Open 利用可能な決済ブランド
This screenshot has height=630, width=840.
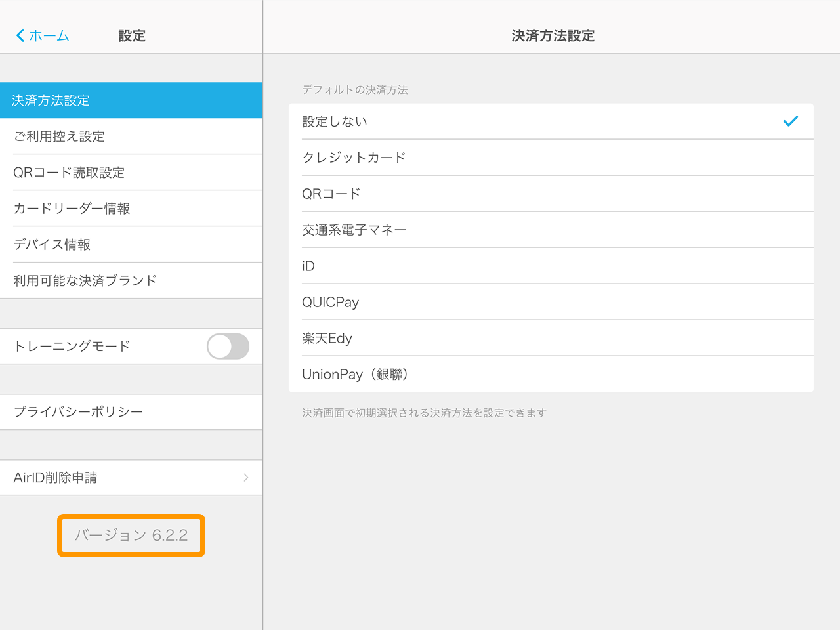131,281
